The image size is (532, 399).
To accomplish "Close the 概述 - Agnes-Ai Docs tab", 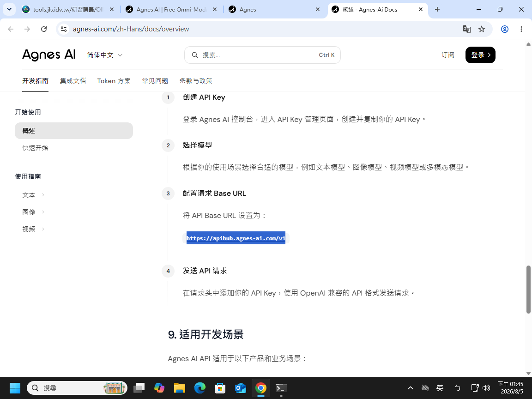I will [421, 10].
